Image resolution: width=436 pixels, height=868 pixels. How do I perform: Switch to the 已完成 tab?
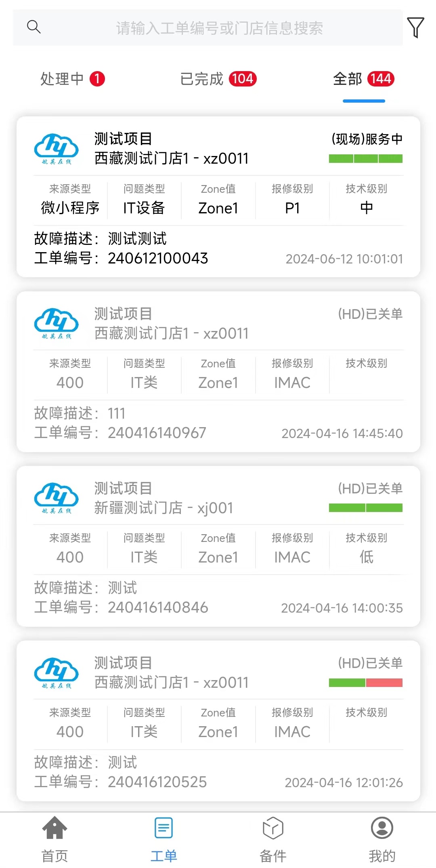coord(218,79)
